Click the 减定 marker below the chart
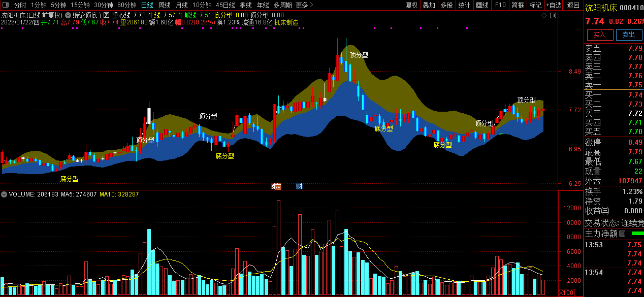The width and height of the screenshot is (644, 297). coord(276,186)
